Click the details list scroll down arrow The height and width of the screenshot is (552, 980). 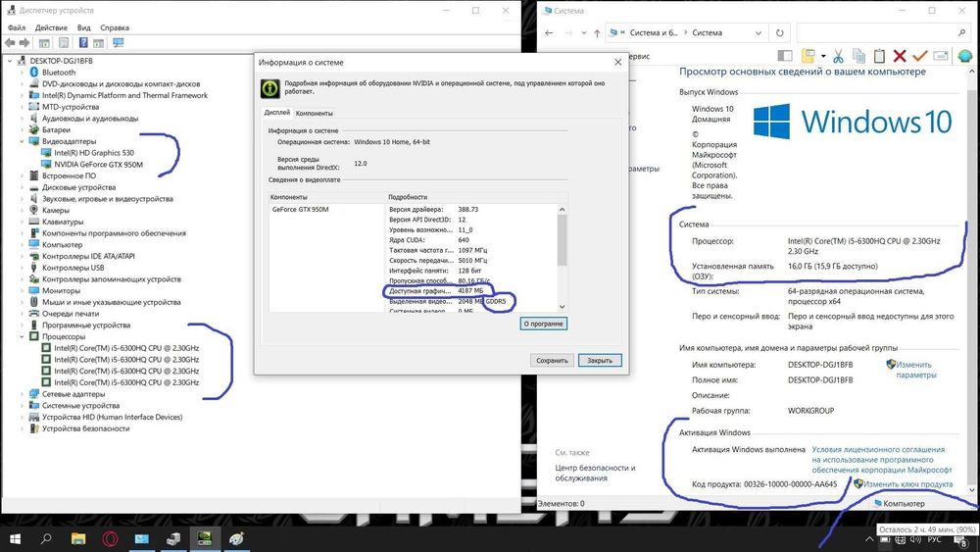tap(562, 306)
